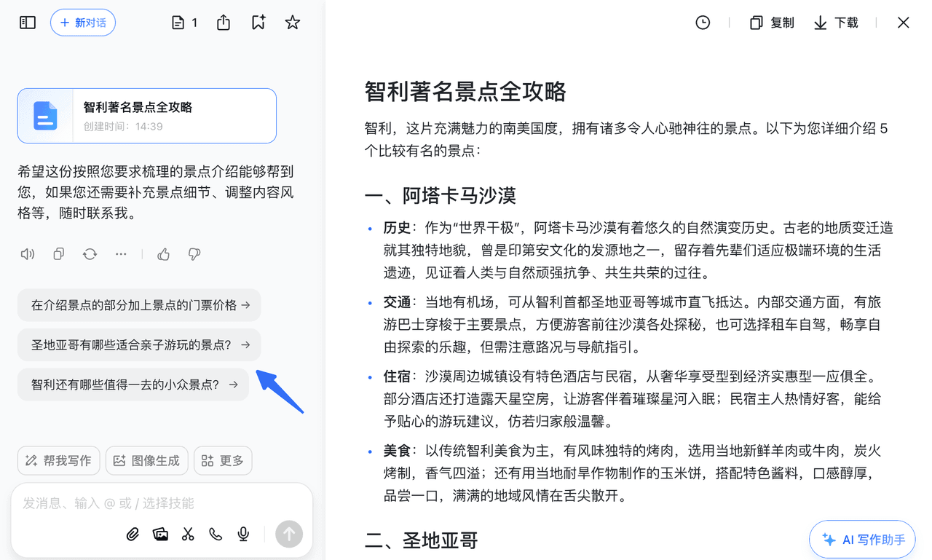Expand the 更多 skills menu
Viewport: 932px width, 560px height.
[223, 460]
